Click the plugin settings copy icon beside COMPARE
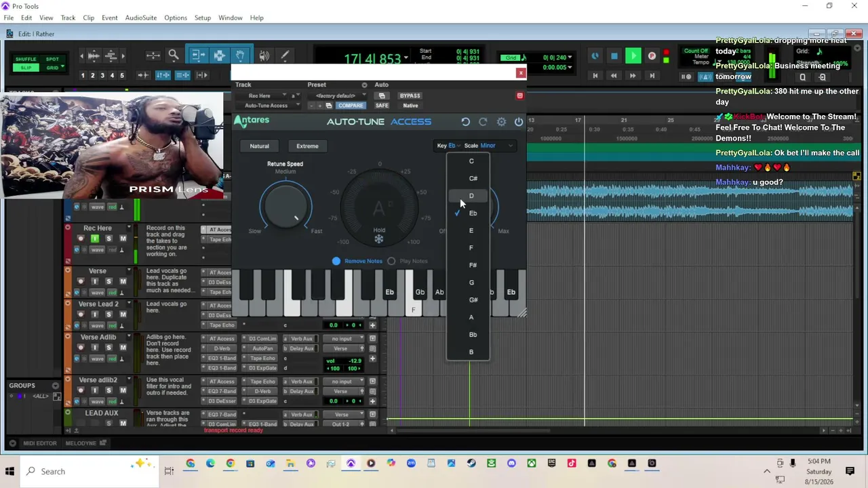The image size is (868, 488). [329, 106]
